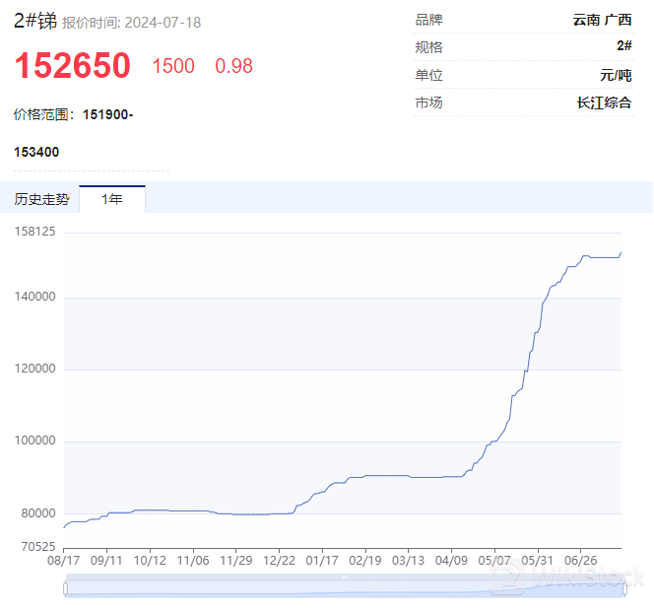Click the 08/17 date label on x-axis
The height and width of the screenshot is (612, 654).
click(x=64, y=561)
